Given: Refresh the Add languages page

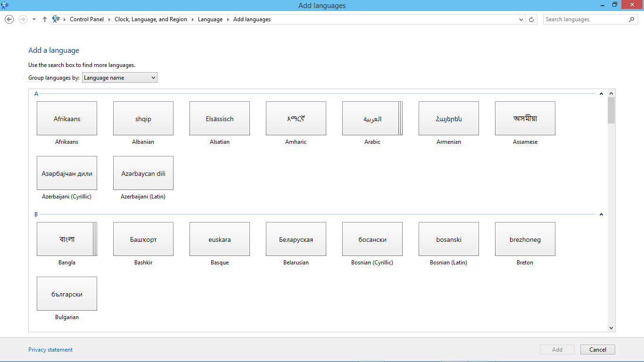Looking at the screenshot, I should coord(532,19).
